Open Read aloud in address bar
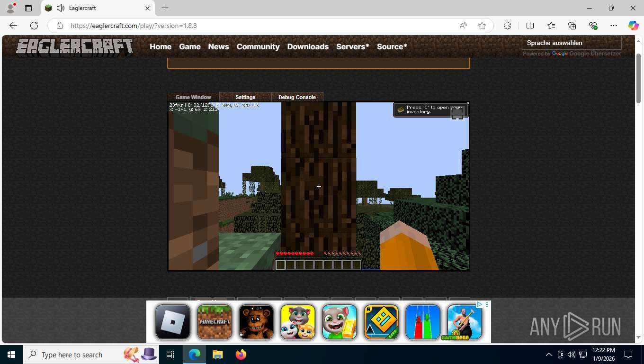This screenshot has height=364, width=644. click(x=463, y=26)
